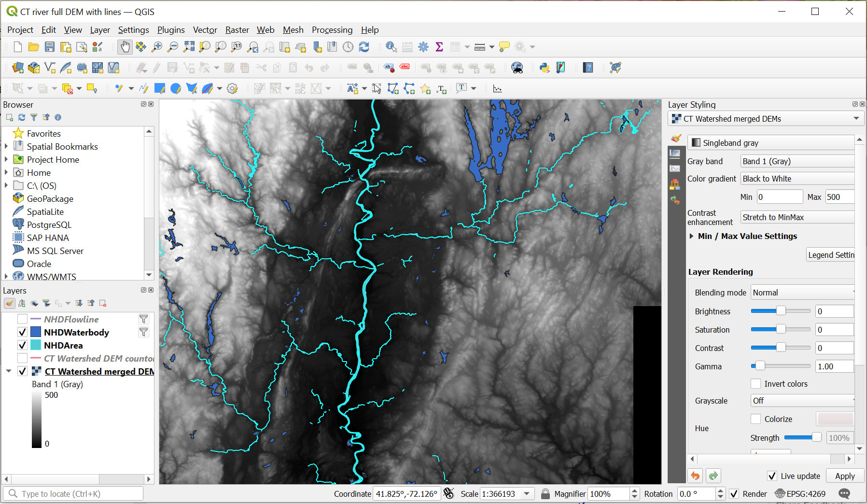The image size is (867, 504).
Task: Hide the NHDWaterbody layer
Action: coord(22,332)
